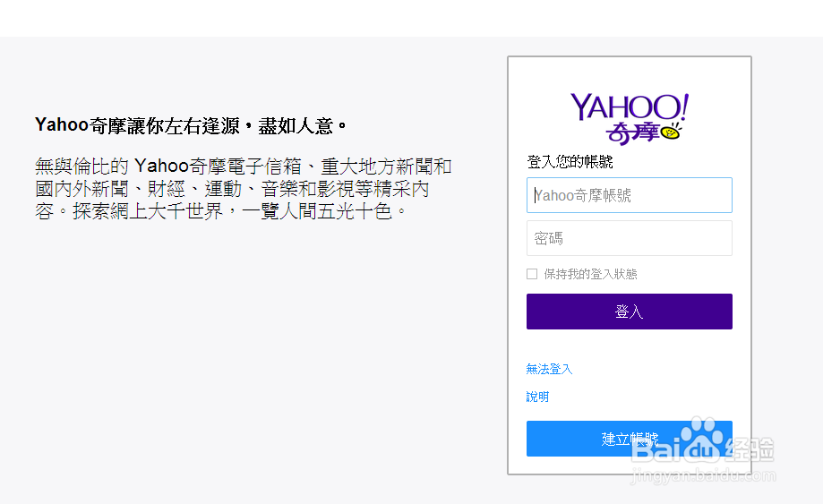Focus the Yahoo奇摩帳號 username field
The width and height of the screenshot is (823, 504).
pyautogui.click(x=630, y=195)
